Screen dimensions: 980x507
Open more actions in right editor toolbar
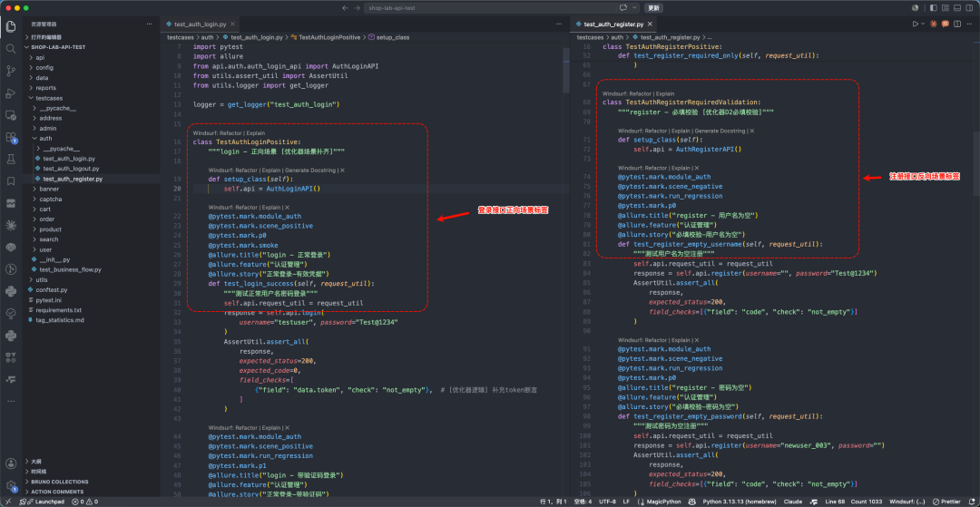[968, 24]
